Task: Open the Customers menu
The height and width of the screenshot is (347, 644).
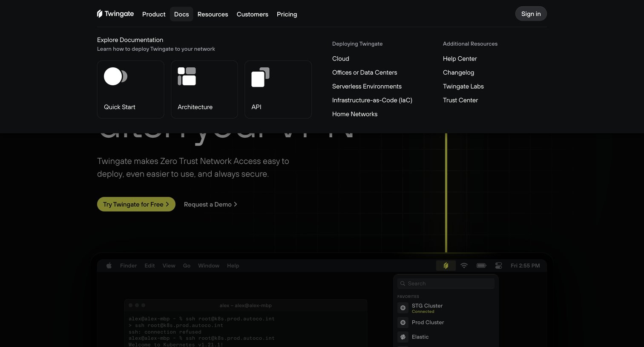Action: [253, 14]
